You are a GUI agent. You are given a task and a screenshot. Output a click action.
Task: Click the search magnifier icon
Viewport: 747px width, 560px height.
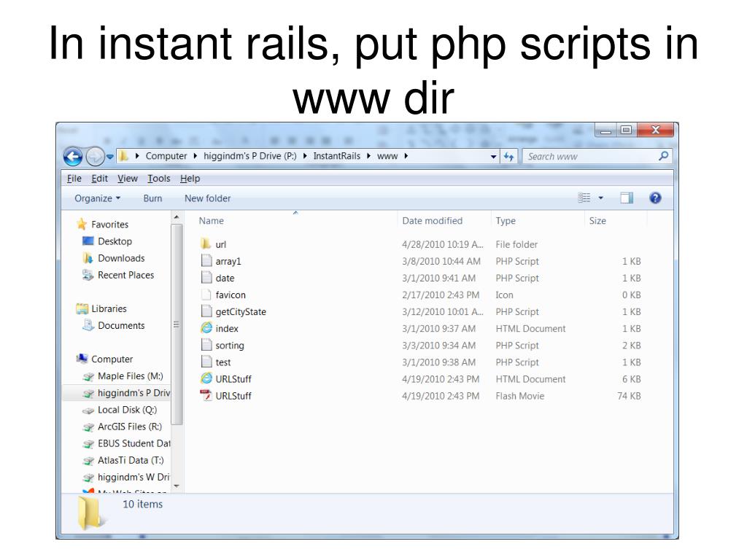tap(663, 156)
